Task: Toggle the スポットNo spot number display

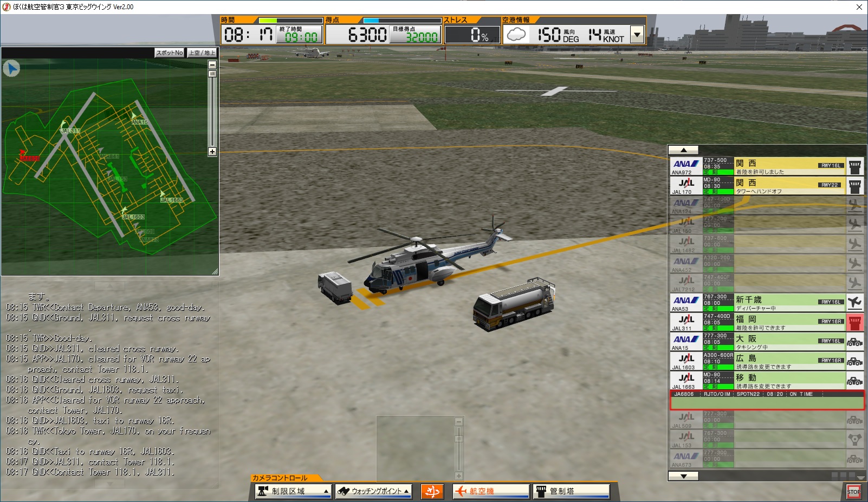Action: click(x=170, y=53)
